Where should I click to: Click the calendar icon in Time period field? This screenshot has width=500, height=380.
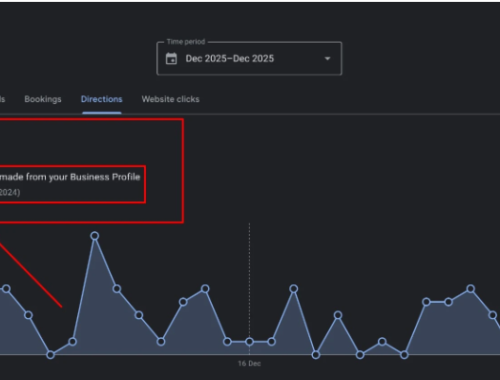click(171, 59)
